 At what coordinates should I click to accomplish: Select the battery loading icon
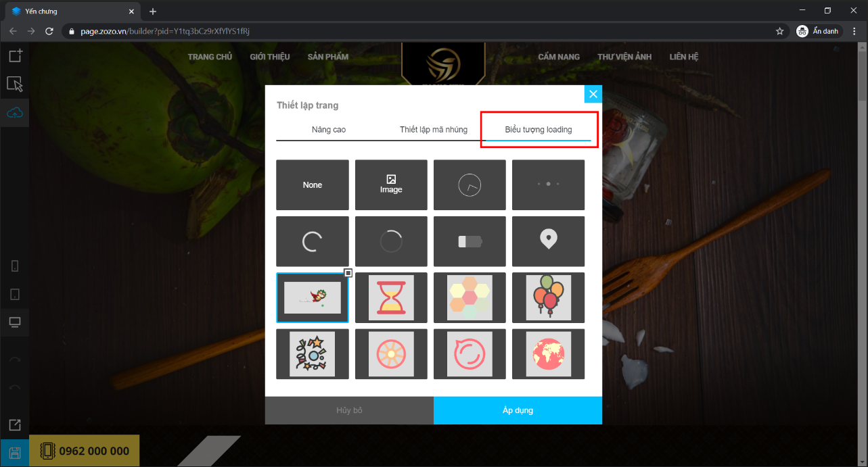[x=470, y=241]
